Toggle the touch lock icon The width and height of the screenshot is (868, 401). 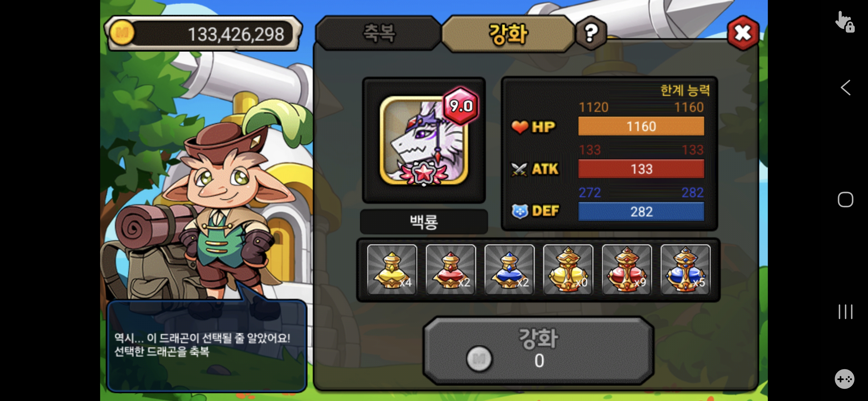[x=844, y=22]
